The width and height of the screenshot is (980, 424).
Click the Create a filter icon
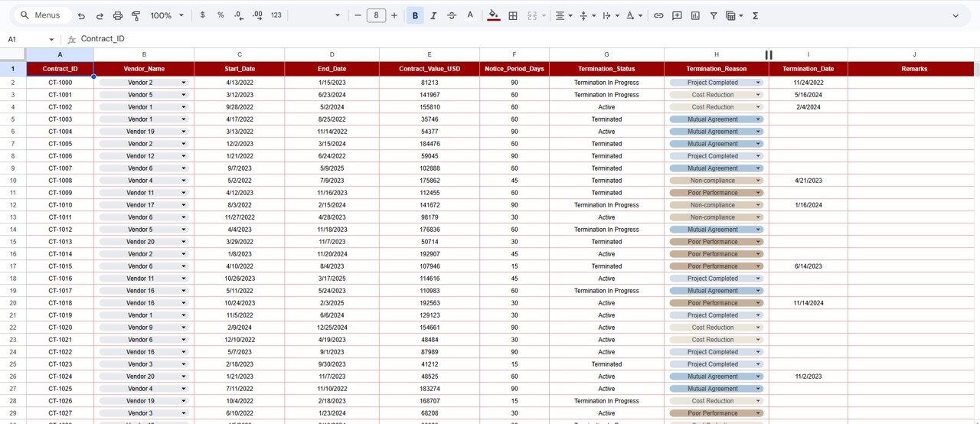point(714,15)
